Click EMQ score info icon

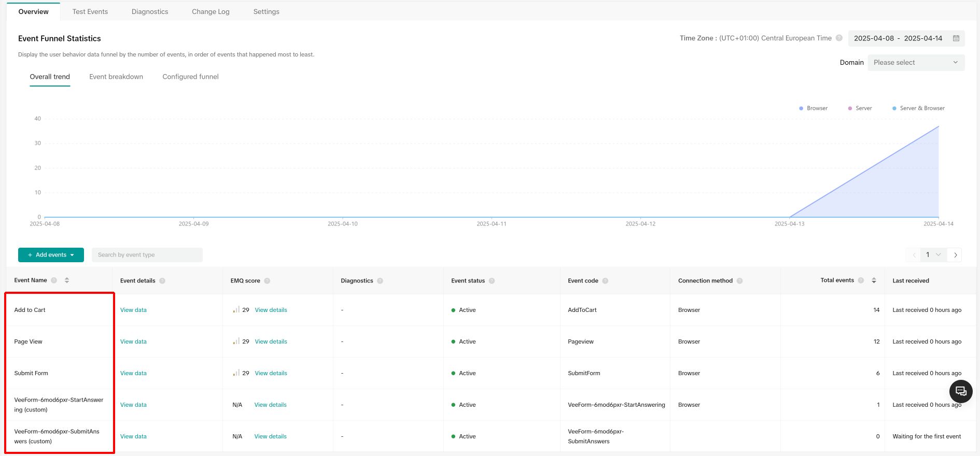[x=267, y=281]
